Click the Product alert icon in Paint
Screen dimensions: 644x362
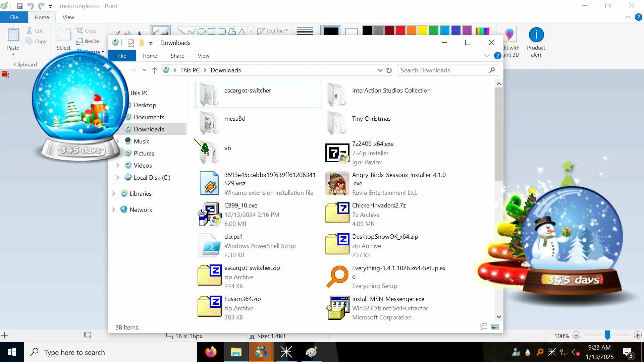pos(536,35)
